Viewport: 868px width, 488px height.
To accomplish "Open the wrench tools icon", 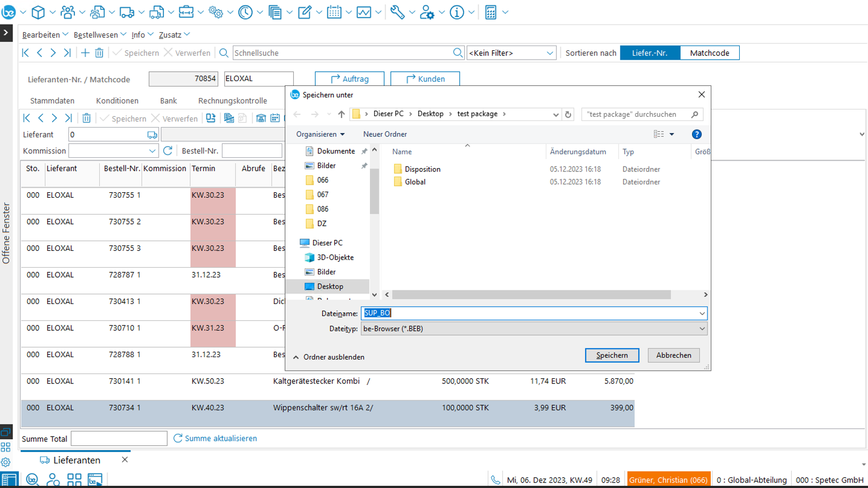I will [397, 12].
